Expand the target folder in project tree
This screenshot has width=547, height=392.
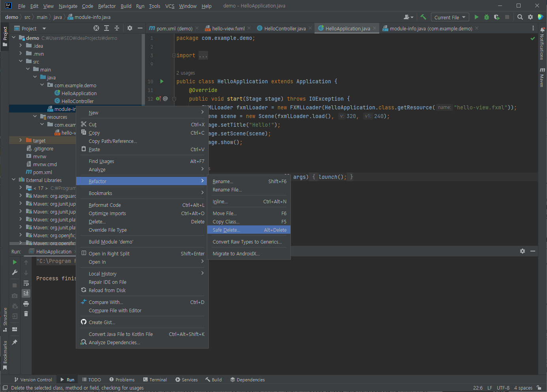click(21, 141)
